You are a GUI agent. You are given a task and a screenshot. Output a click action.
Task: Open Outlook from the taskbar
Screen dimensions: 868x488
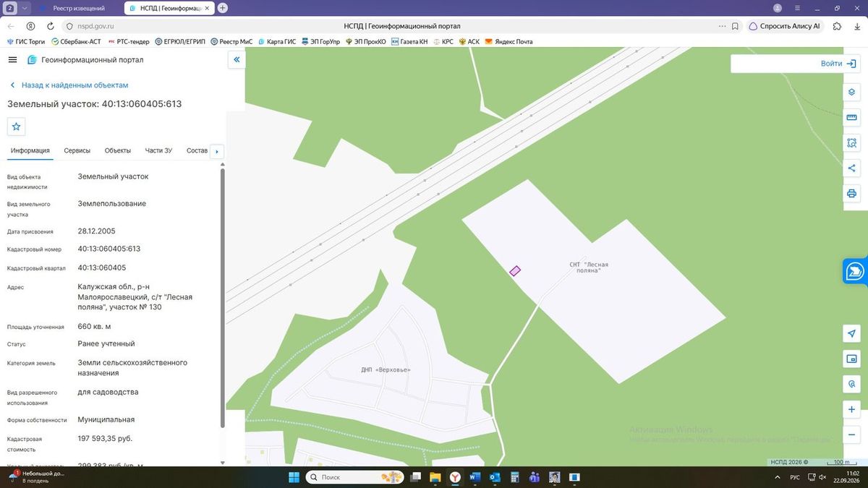point(495,477)
